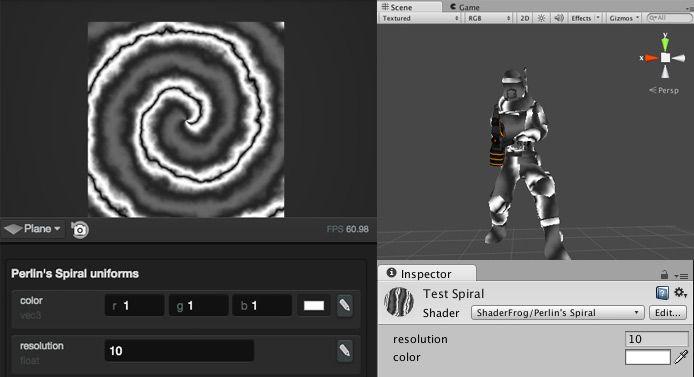Click the white color swatch under uniforms

pos(314,305)
